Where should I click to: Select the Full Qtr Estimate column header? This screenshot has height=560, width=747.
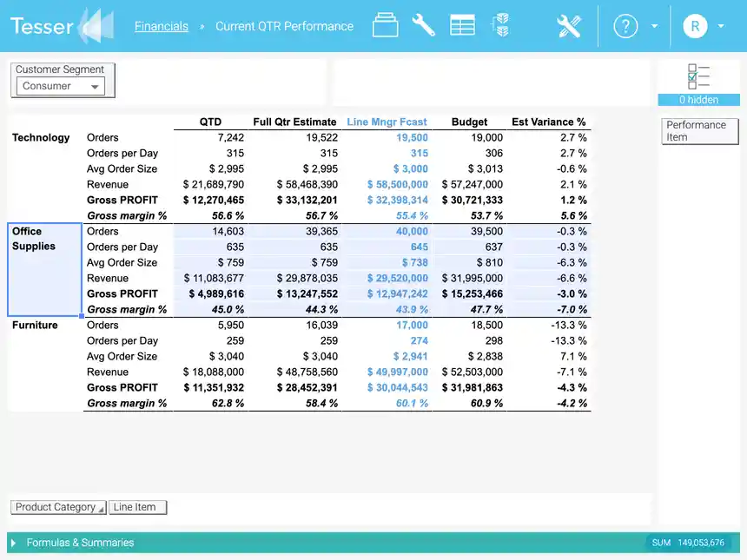pos(294,122)
